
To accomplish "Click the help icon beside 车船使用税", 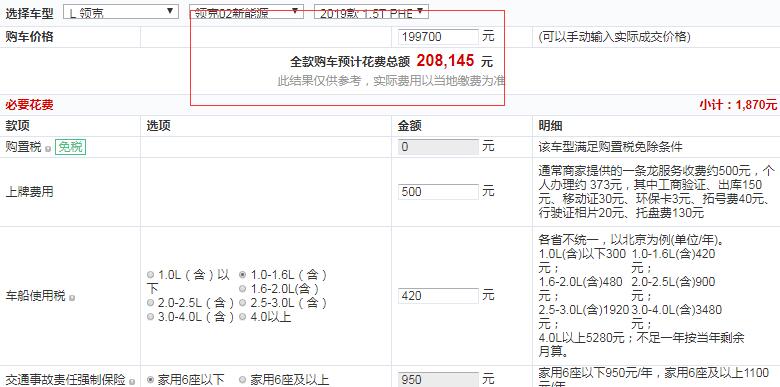I will pyautogui.click(x=72, y=297).
